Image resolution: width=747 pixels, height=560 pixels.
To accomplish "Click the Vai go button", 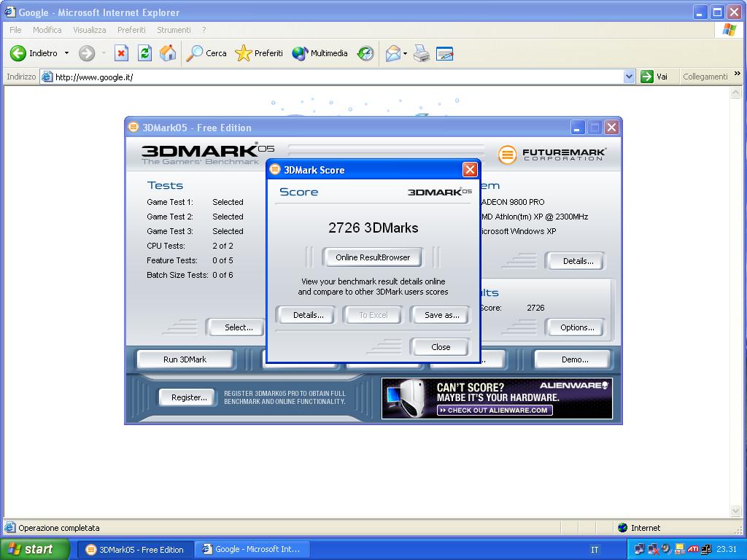I will (x=654, y=77).
